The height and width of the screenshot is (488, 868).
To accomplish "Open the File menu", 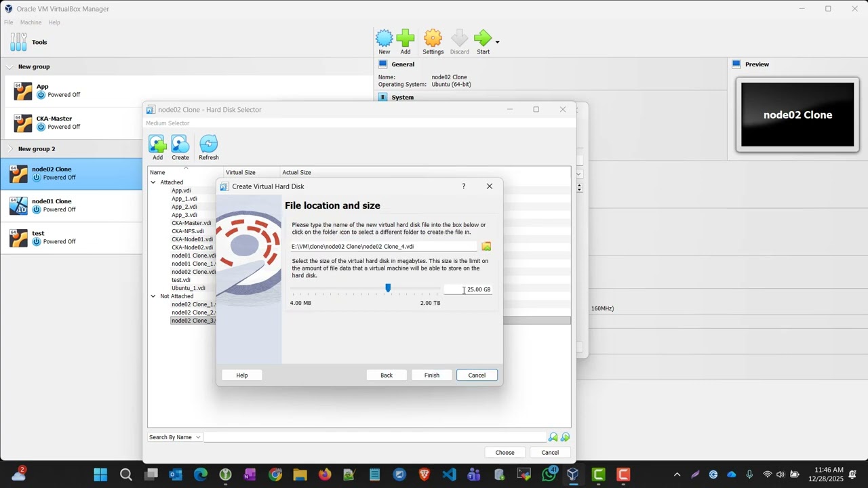I will tap(9, 22).
